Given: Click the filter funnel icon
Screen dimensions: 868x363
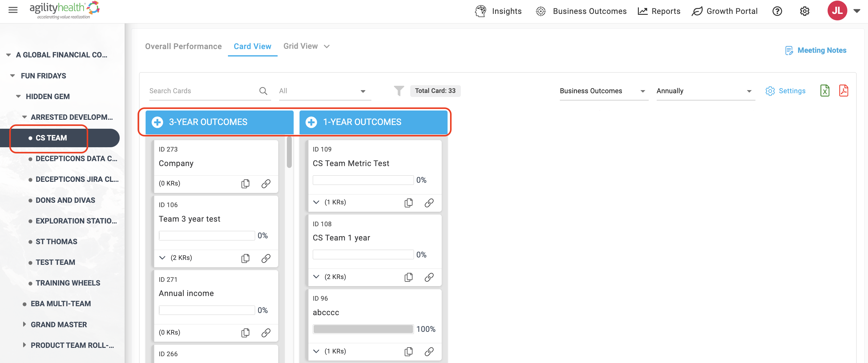Looking at the screenshot, I should tap(399, 91).
